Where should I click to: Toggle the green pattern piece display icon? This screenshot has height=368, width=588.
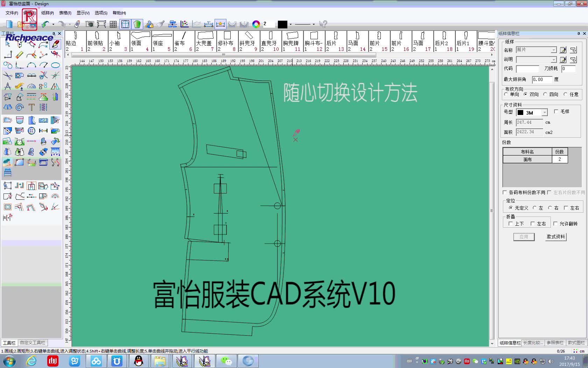click(138, 24)
